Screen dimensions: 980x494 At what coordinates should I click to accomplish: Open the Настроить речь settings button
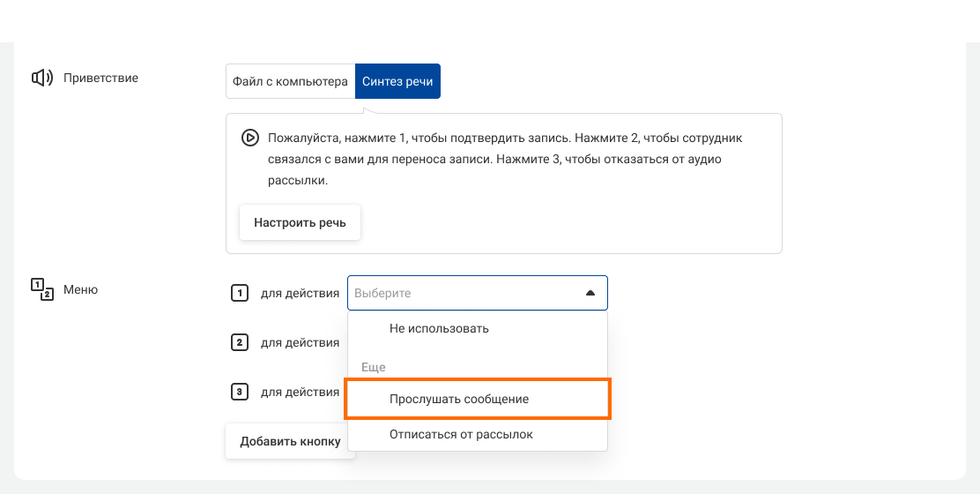(x=300, y=222)
